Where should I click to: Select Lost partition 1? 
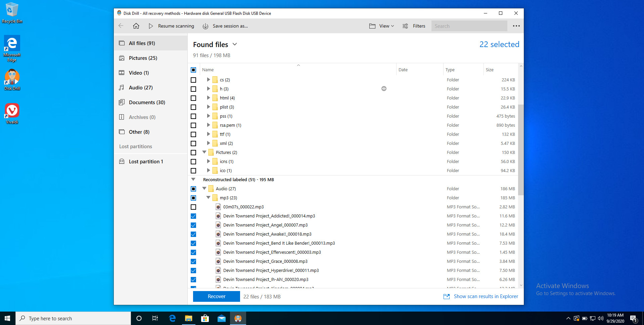151,162
